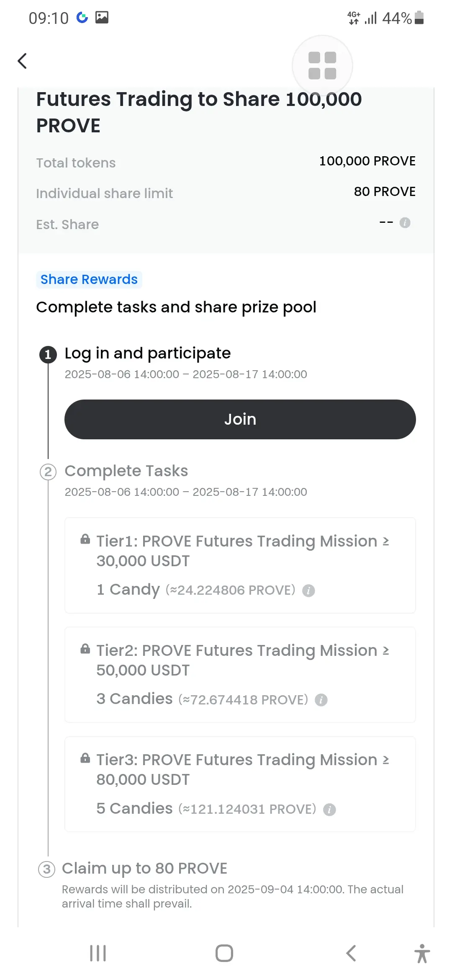This screenshot has width=452, height=980.
Task: Tap the lock icon on Tier1 mission
Action: (85, 539)
